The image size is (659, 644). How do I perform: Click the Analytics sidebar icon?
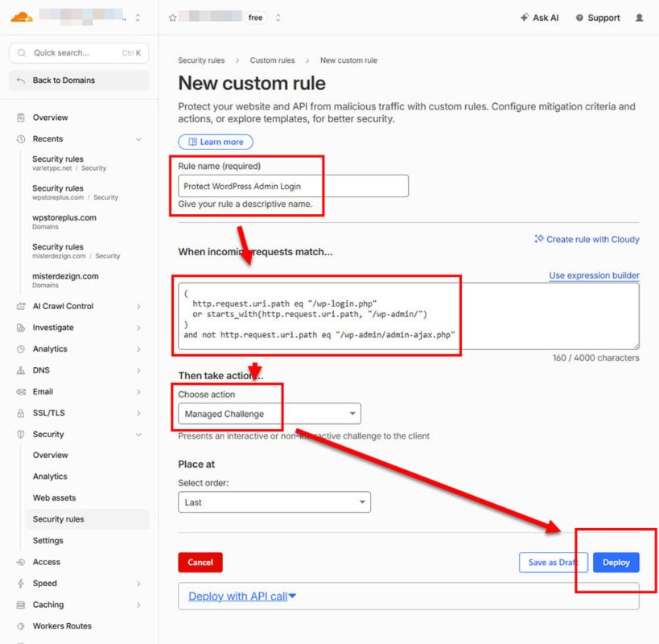click(x=21, y=349)
